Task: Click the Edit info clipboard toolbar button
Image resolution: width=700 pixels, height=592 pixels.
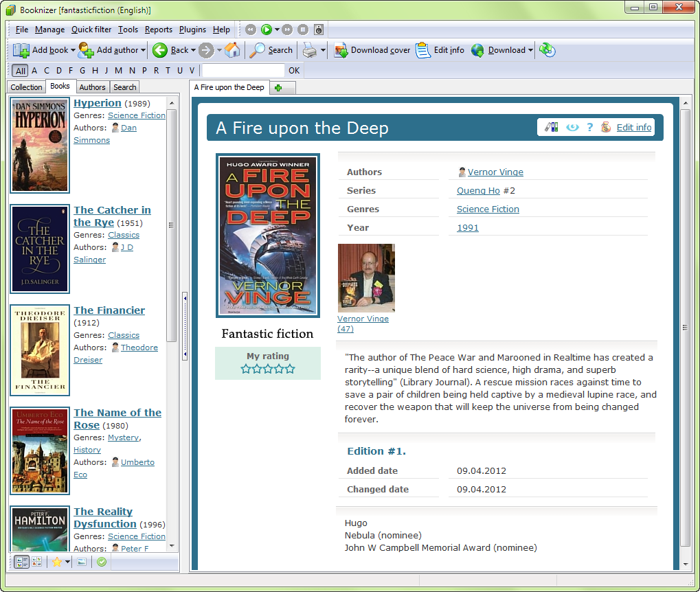Action: (440, 50)
